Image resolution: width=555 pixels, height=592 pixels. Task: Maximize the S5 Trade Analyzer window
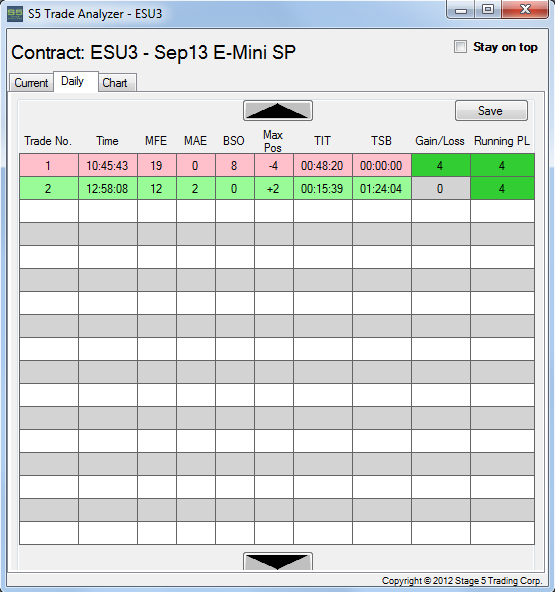pos(488,9)
